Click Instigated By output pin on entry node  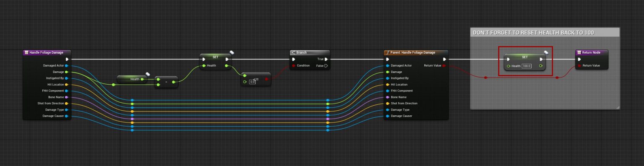(67, 78)
